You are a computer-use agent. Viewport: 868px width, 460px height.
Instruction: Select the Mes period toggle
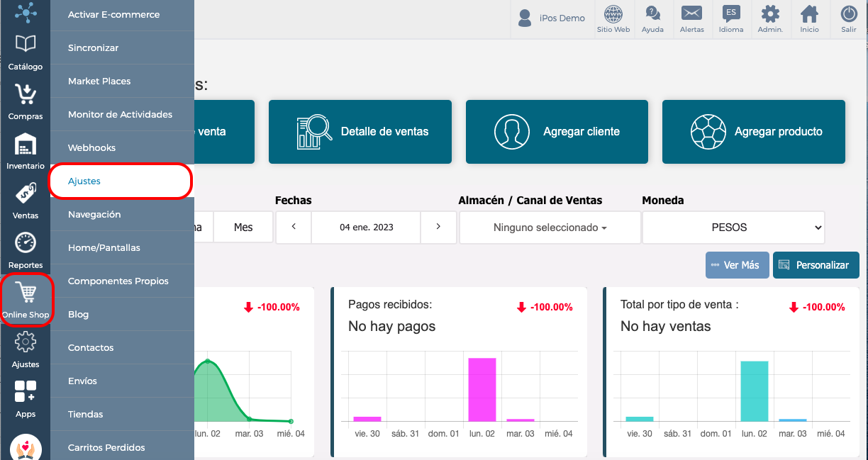point(243,228)
